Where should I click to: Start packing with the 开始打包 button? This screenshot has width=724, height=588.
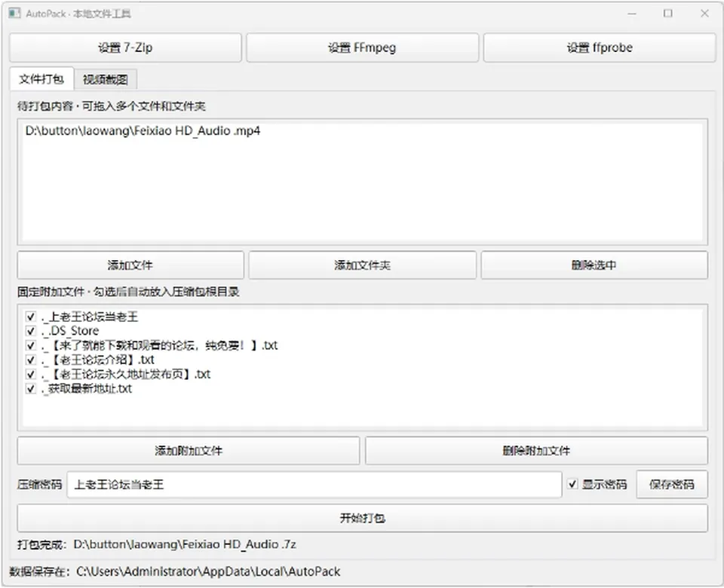(x=363, y=518)
